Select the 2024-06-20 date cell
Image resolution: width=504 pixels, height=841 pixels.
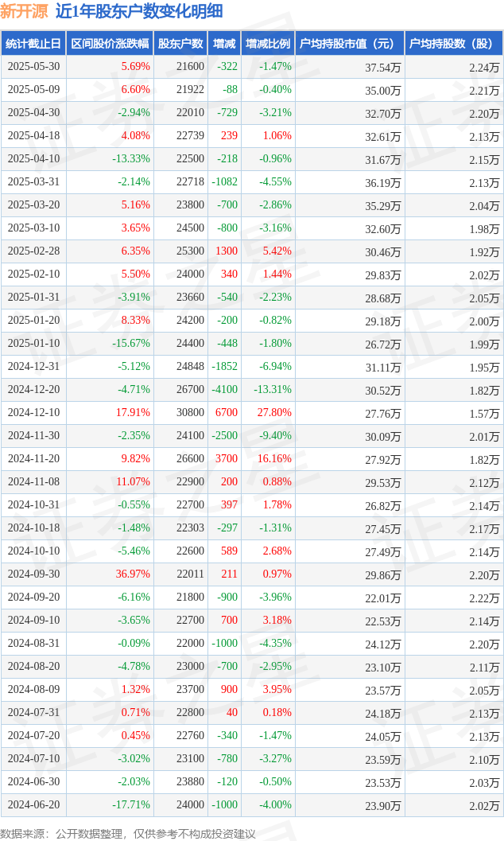click(x=33, y=804)
